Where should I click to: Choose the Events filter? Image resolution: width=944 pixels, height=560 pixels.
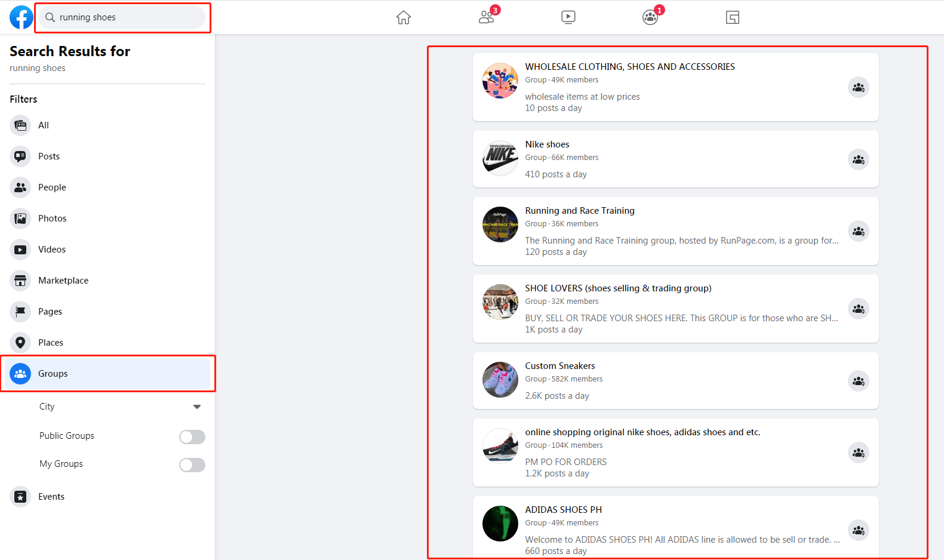pyautogui.click(x=107, y=497)
